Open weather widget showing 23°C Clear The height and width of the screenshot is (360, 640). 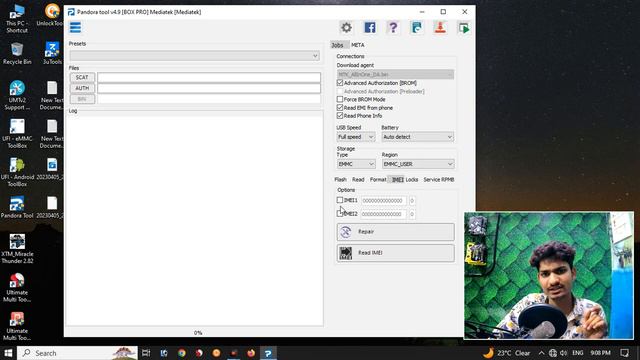coord(507,353)
